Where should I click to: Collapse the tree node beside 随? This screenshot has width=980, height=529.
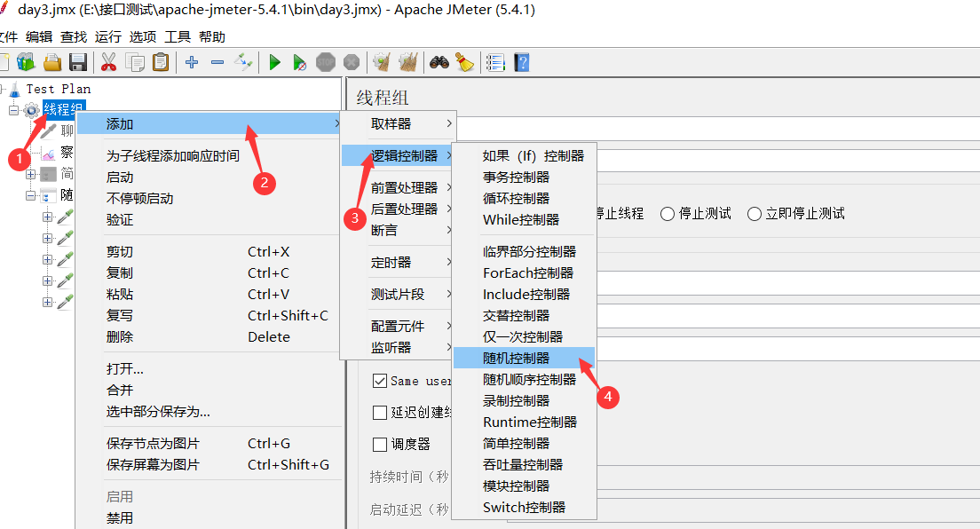(30, 196)
